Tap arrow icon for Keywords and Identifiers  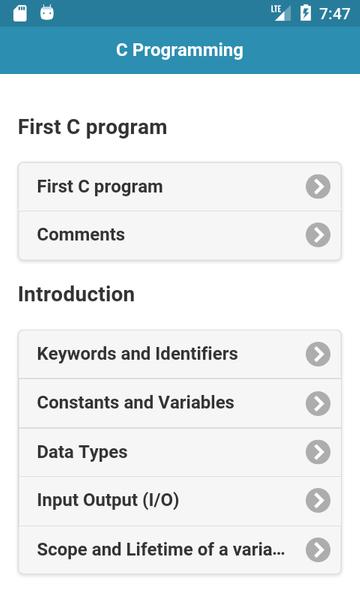(318, 354)
